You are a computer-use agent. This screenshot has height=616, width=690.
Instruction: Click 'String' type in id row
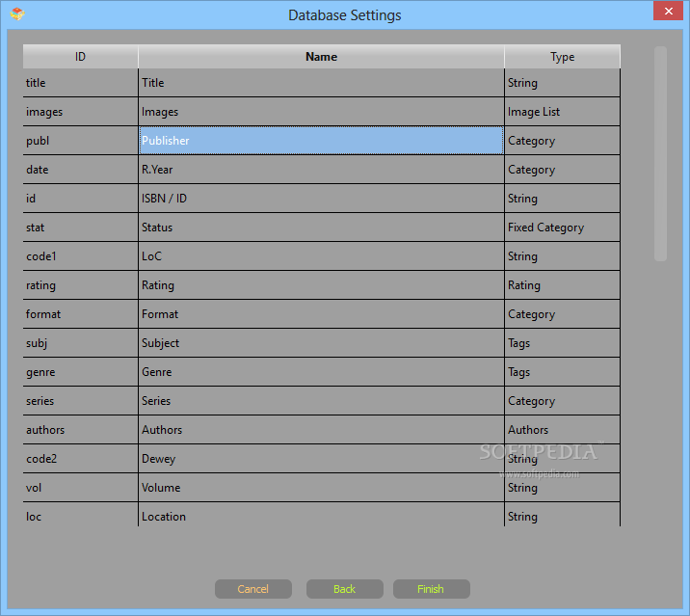click(563, 199)
